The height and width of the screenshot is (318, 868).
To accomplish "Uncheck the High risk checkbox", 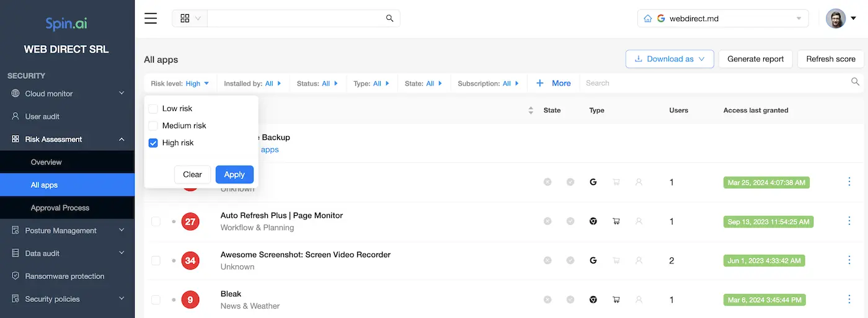I will click(x=153, y=143).
